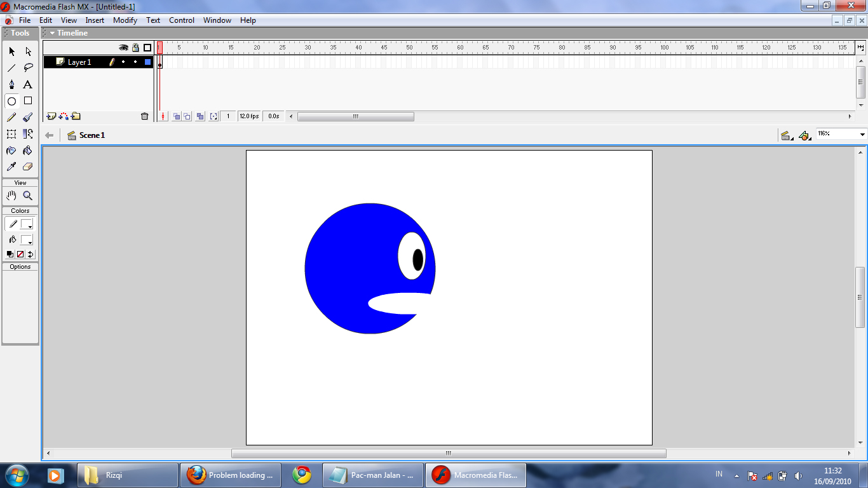Activate the Hand tool

(x=11, y=196)
